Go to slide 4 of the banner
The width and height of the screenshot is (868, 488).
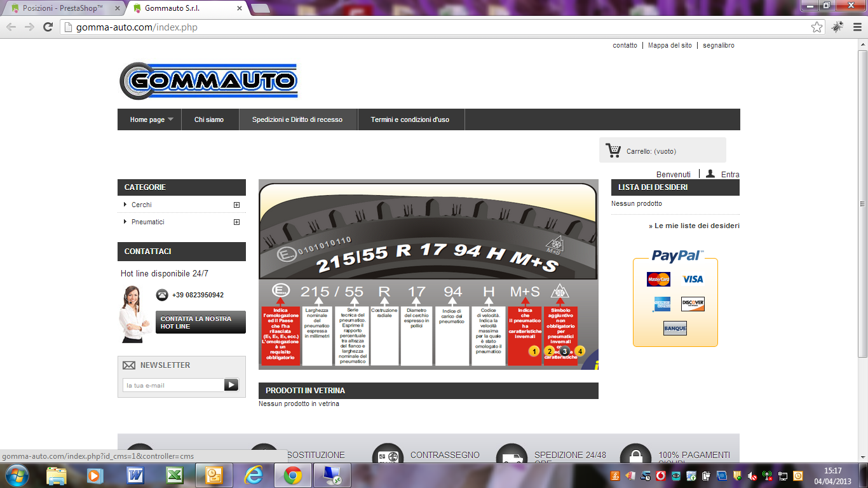[580, 351]
